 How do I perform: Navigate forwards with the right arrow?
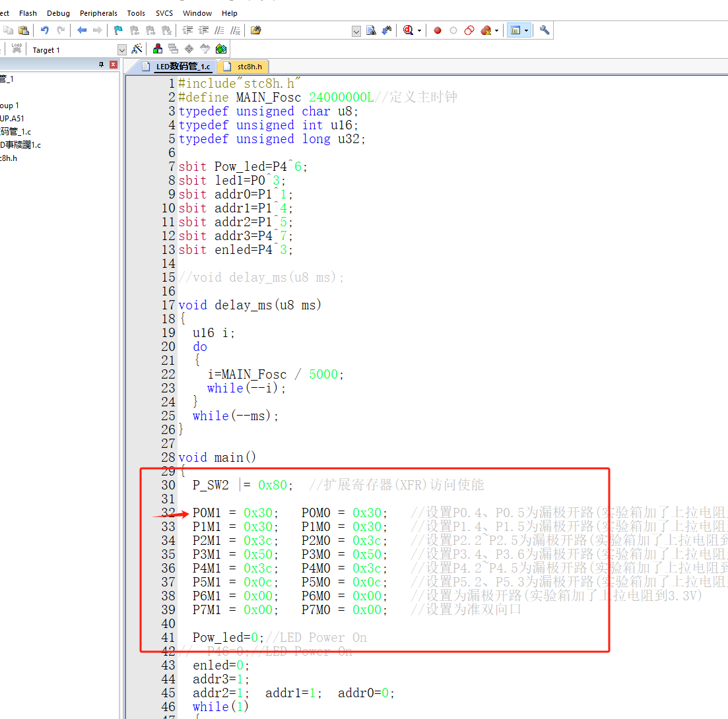[98, 30]
